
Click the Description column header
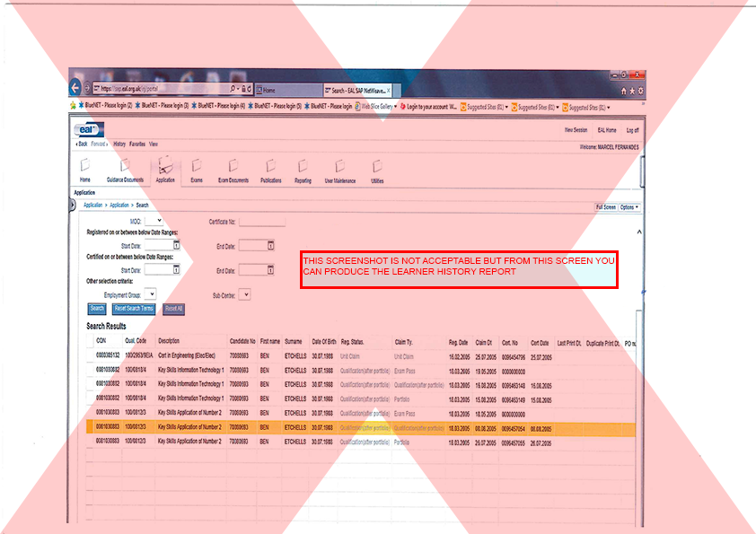pos(169,341)
